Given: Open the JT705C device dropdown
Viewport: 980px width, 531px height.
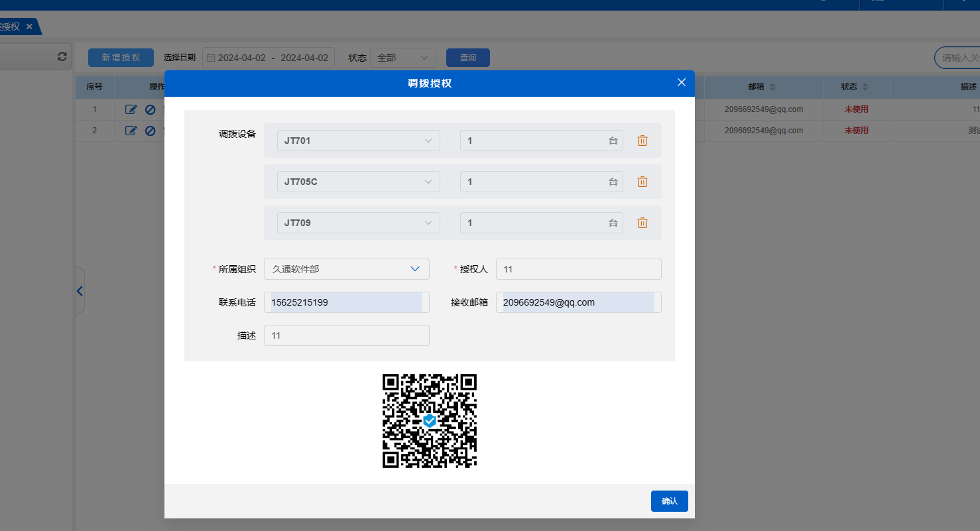Looking at the screenshot, I should pyautogui.click(x=358, y=182).
